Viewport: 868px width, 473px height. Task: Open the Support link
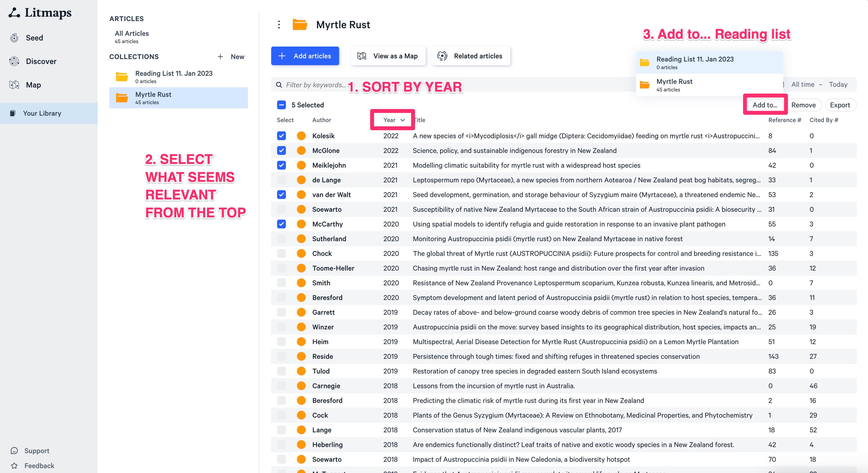tap(37, 451)
